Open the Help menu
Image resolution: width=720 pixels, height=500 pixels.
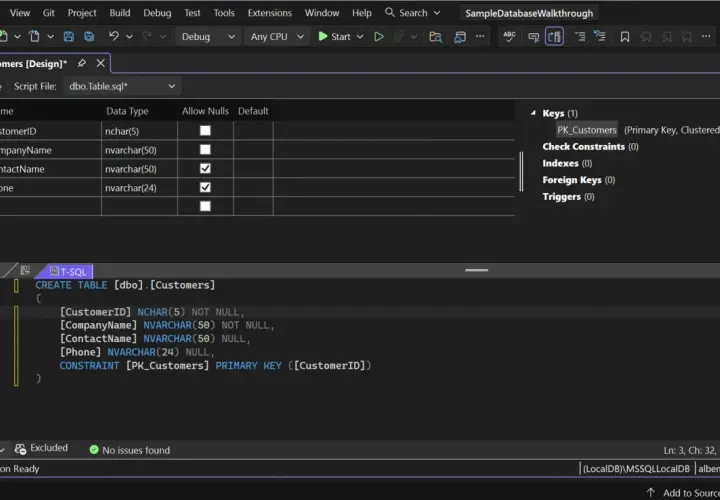361,13
